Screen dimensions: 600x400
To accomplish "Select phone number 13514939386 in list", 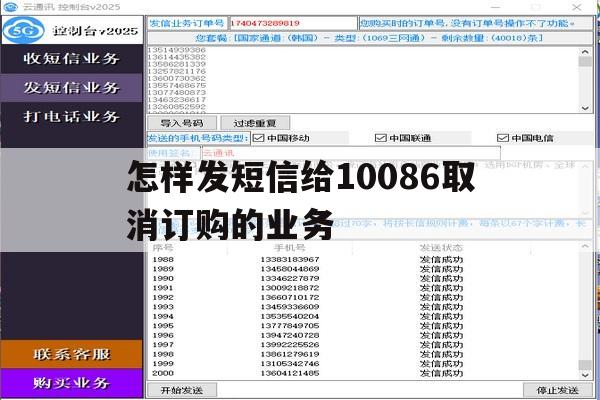I will click(x=176, y=50).
